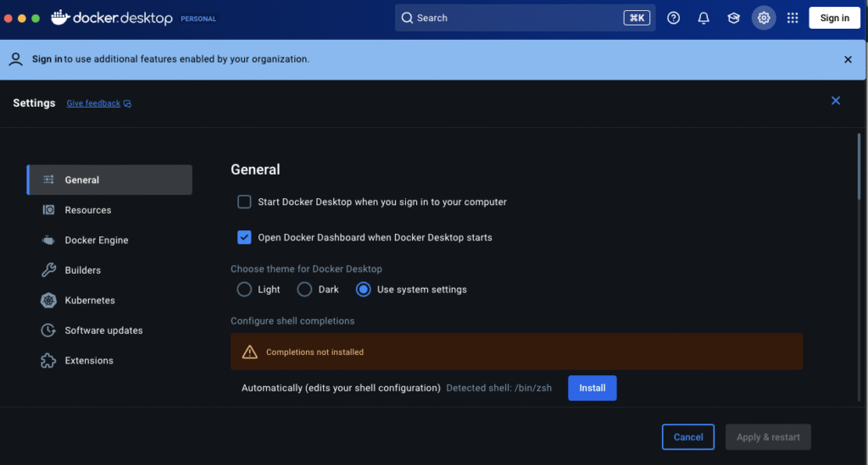Open the apps grid icon

(793, 18)
